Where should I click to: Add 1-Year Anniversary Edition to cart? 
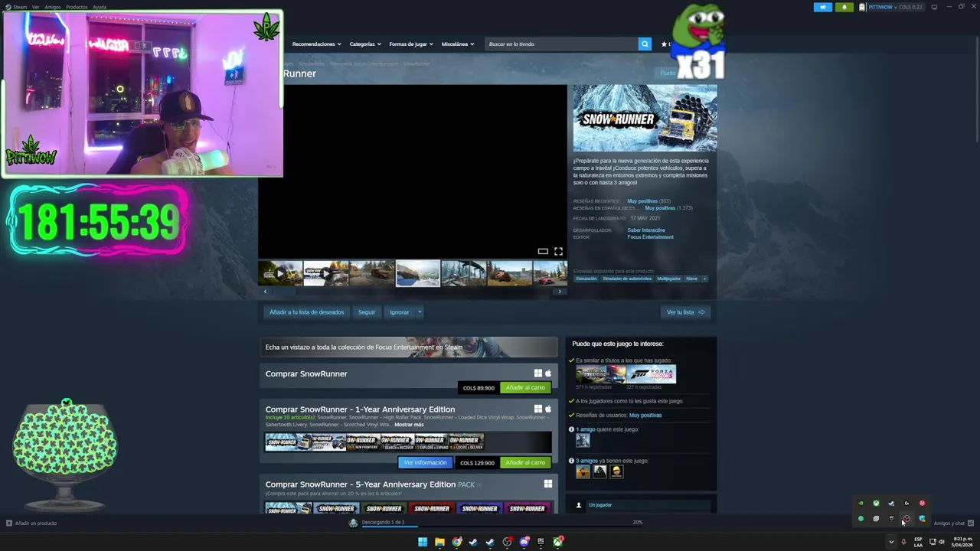[525, 463]
